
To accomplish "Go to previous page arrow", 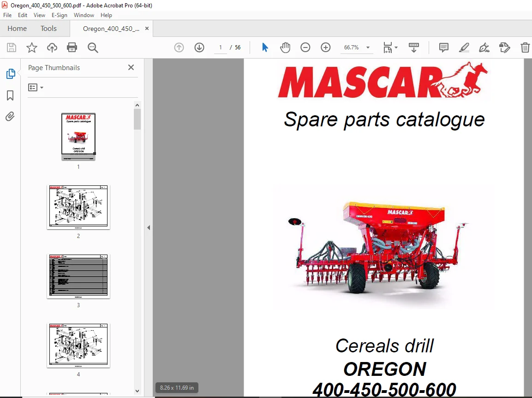I will 179,48.
